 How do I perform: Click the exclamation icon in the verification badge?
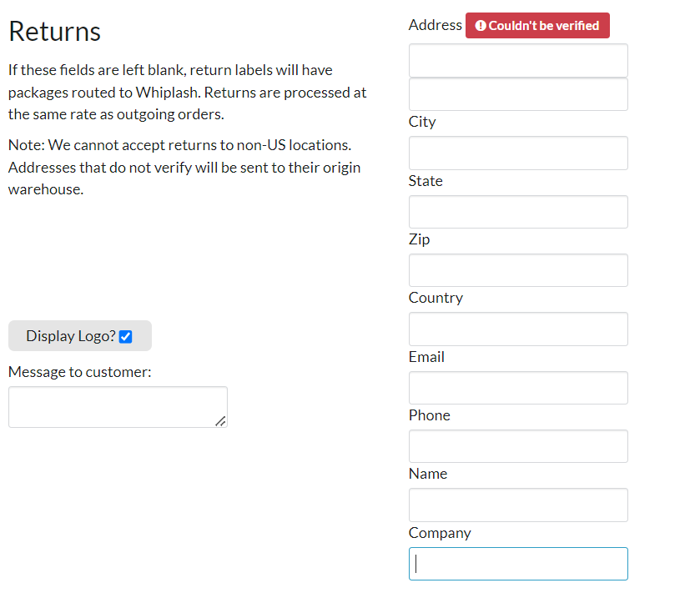pos(481,26)
